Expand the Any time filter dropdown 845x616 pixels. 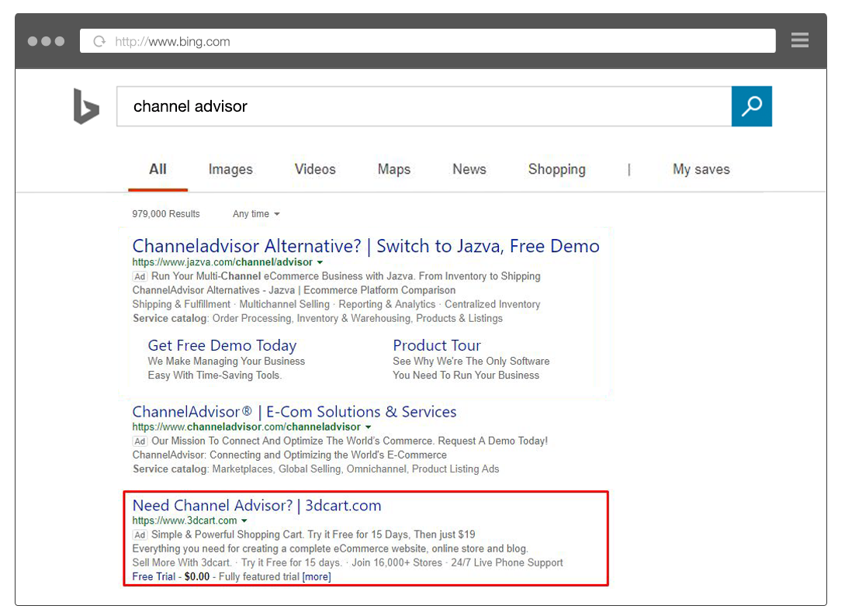click(x=256, y=214)
